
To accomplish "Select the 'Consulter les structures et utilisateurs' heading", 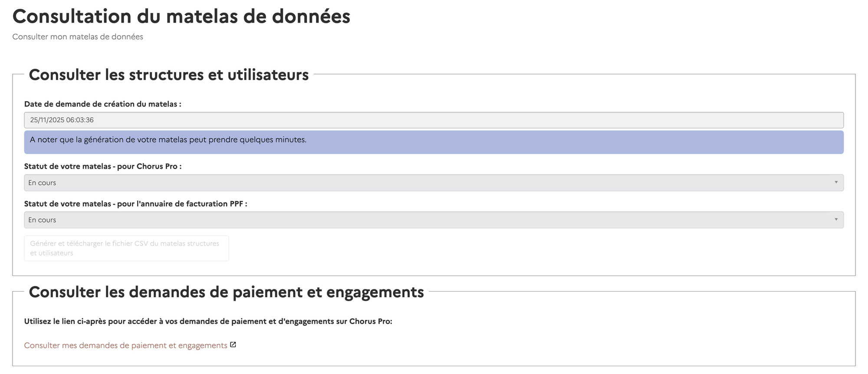I will 168,75.
